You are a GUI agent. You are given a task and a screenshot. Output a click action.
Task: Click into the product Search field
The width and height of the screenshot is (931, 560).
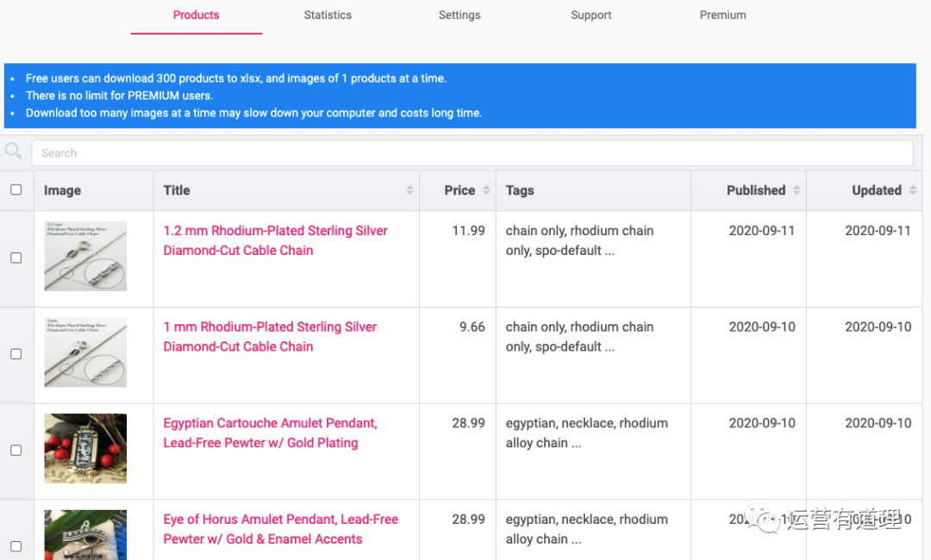click(x=472, y=153)
